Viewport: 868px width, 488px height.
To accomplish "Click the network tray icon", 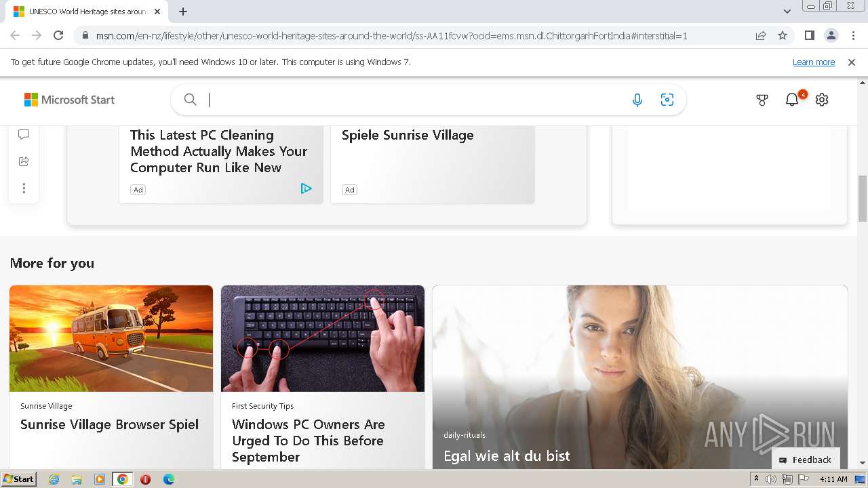I will click(787, 479).
